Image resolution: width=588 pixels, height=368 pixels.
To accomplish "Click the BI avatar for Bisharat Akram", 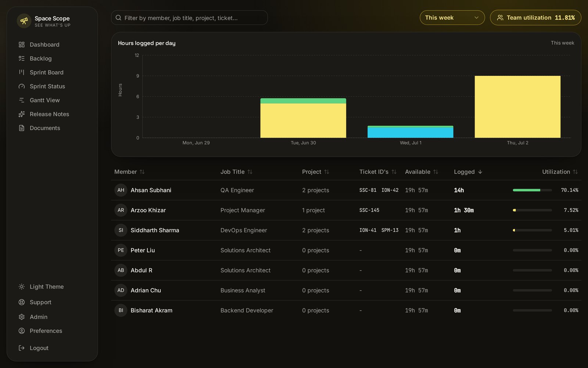I will [121, 311].
